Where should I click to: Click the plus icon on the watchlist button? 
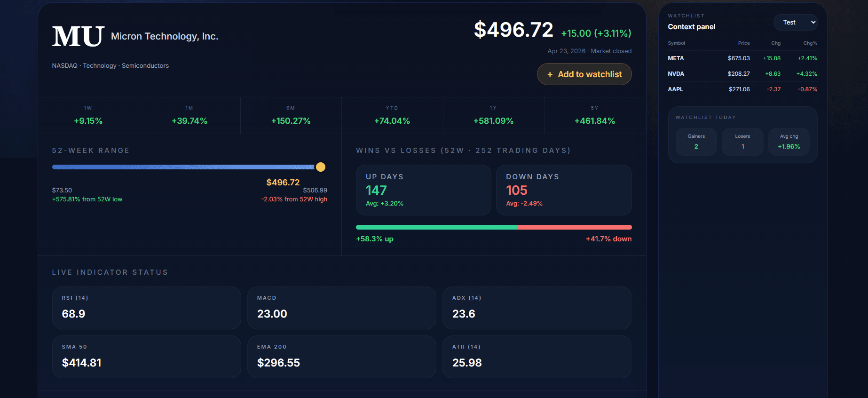click(x=550, y=74)
